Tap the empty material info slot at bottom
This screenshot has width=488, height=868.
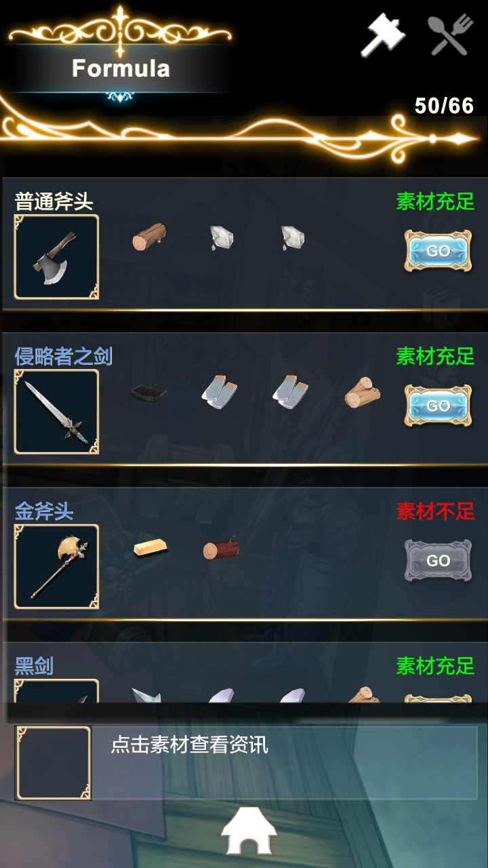click(x=54, y=763)
